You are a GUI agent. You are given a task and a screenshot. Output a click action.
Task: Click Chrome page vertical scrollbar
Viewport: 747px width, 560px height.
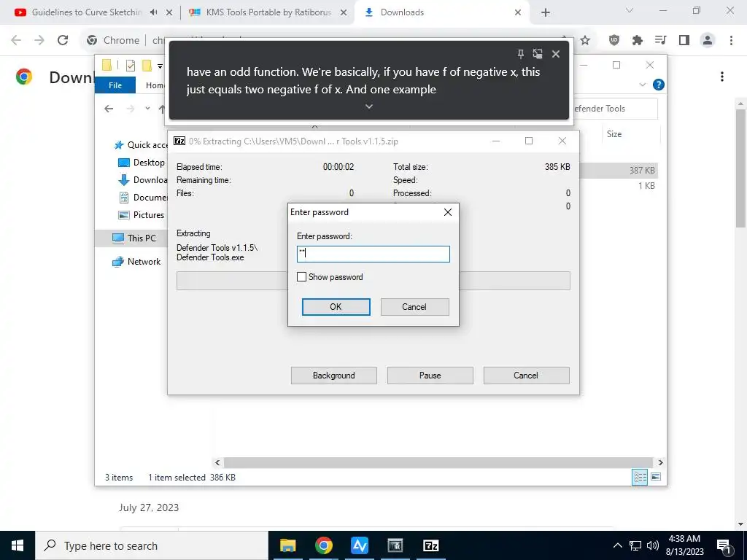741,167
